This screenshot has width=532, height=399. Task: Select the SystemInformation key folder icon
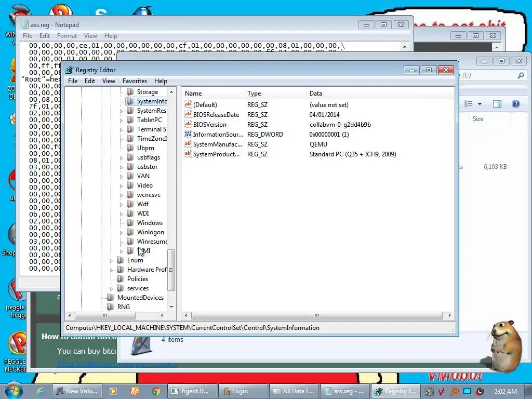coord(130,101)
